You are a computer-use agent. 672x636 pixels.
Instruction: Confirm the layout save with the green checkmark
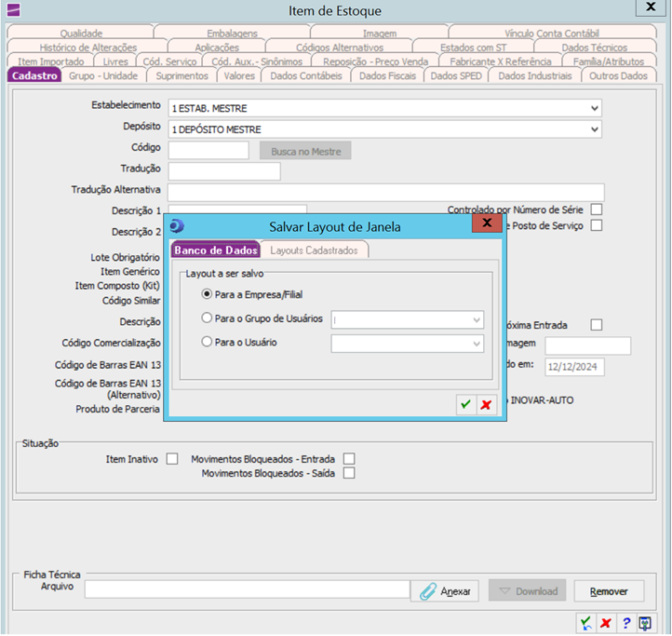[x=465, y=405]
